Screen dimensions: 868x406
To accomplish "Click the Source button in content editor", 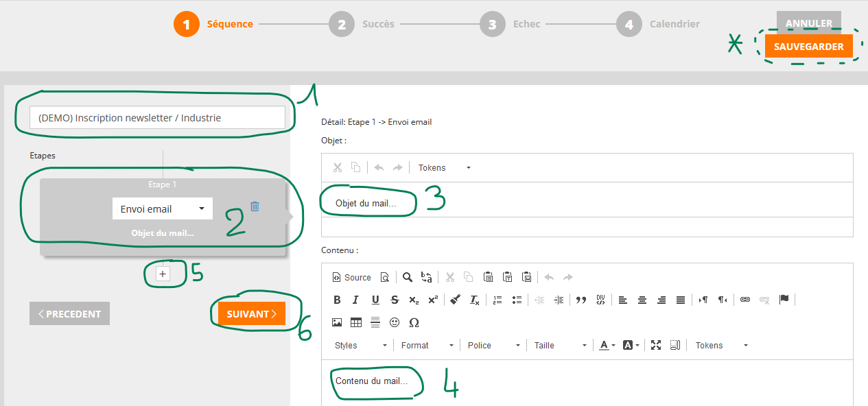I will tap(352, 277).
